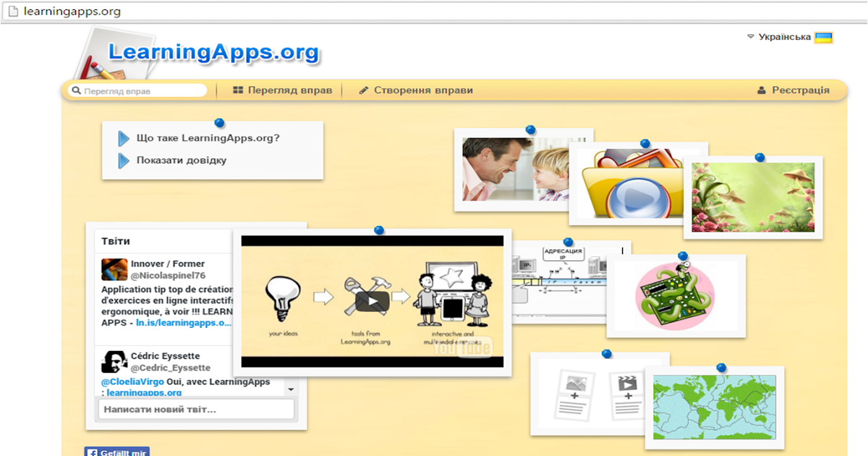Viewport: 868px width, 456px height.
Task: Click the browser address bar URL
Action: 72,12
